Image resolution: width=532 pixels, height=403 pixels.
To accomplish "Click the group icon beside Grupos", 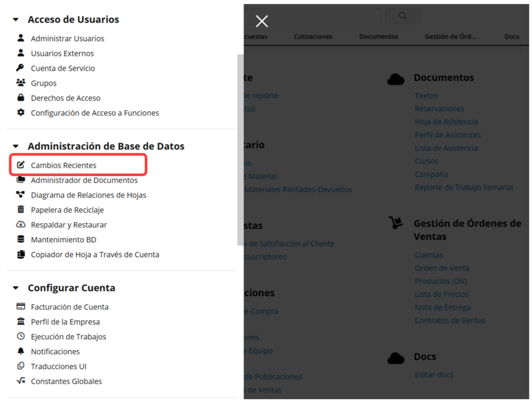I will click(20, 83).
